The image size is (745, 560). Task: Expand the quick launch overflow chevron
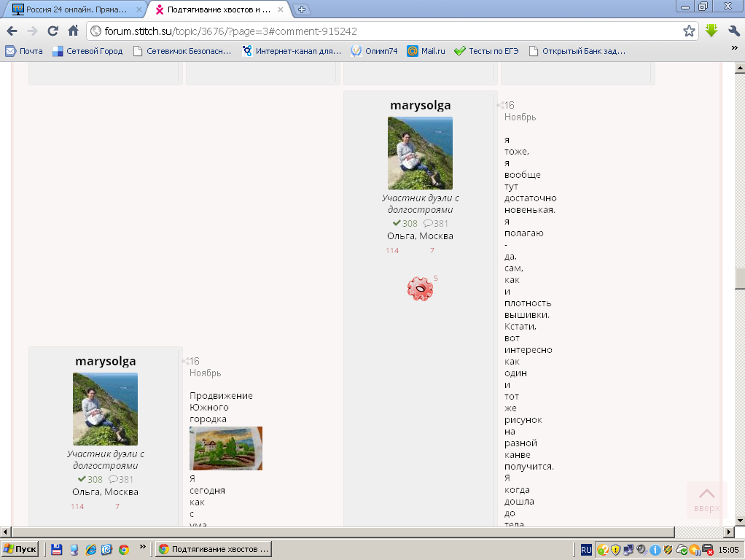pos(142,547)
